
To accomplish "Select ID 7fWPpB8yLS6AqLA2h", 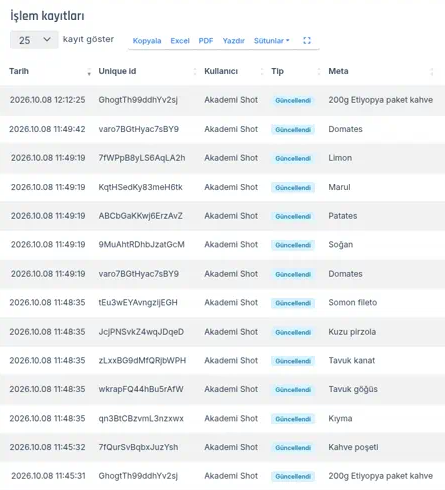I will (142, 158).
